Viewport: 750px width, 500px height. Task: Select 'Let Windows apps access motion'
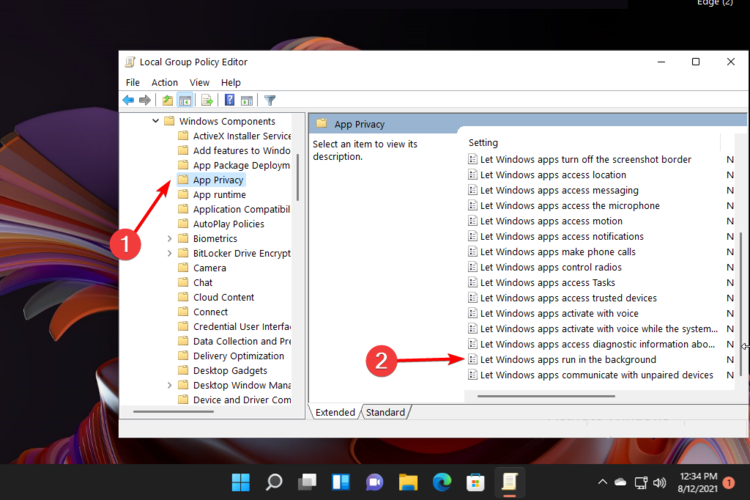(551, 221)
